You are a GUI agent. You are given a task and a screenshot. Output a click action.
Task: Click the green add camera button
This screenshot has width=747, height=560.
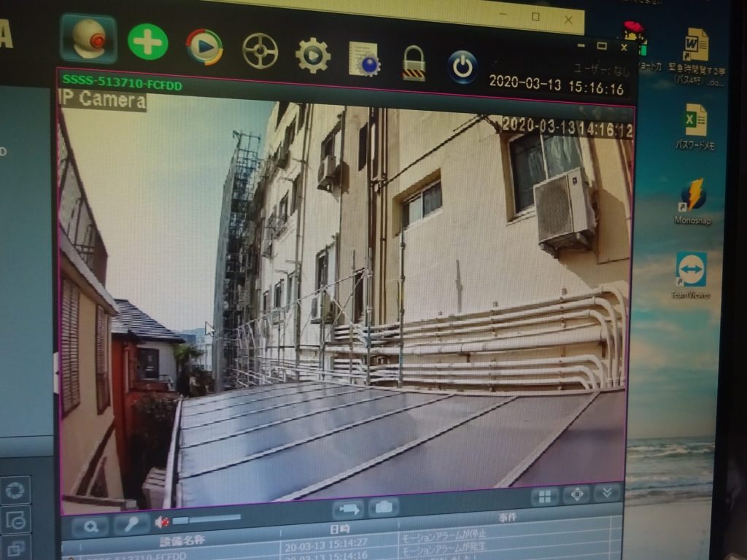point(147,42)
